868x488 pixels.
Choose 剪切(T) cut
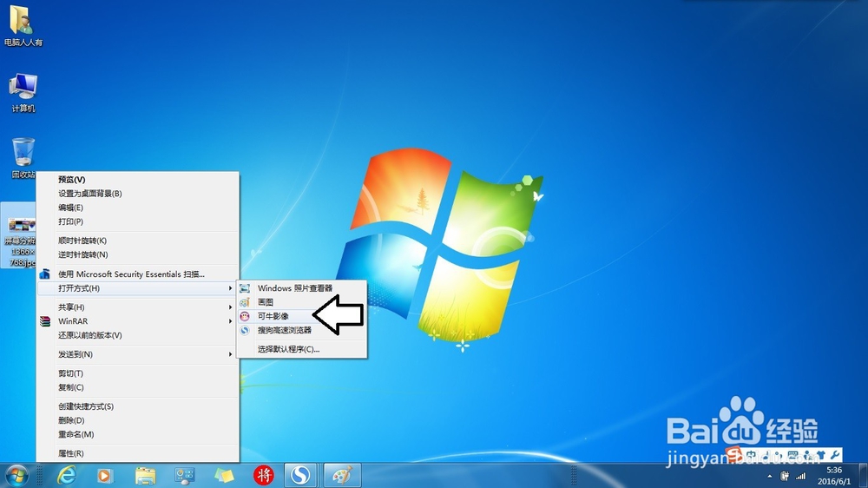click(x=138, y=373)
